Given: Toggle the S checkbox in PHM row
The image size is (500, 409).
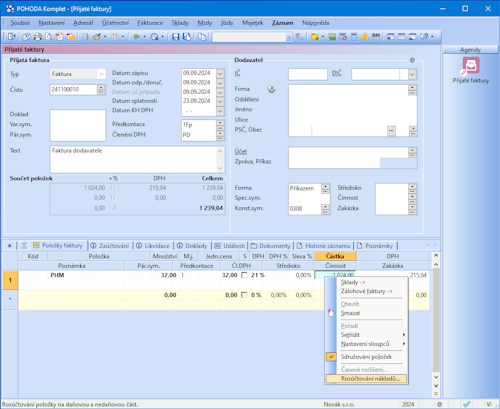Looking at the screenshot, I should pos(244,275).
